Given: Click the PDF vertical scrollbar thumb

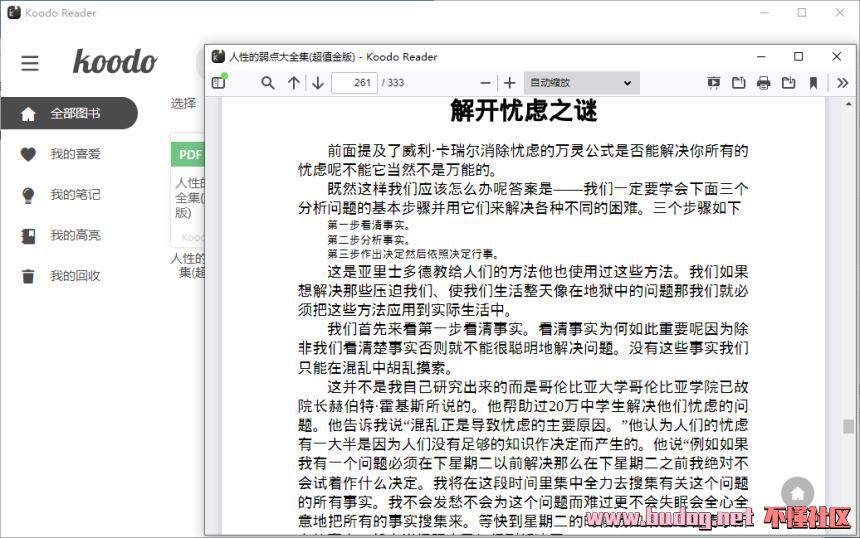Looking at the screenshot, I should [848, 426].
